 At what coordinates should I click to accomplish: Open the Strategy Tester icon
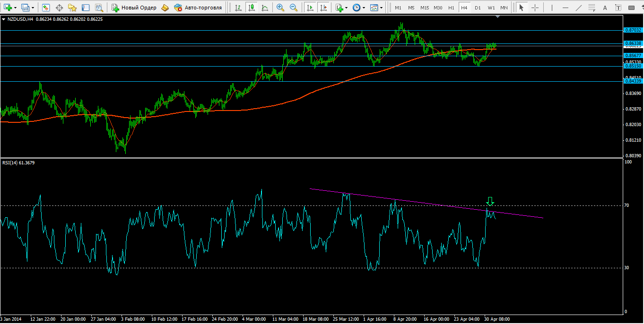tap(99, 8)
